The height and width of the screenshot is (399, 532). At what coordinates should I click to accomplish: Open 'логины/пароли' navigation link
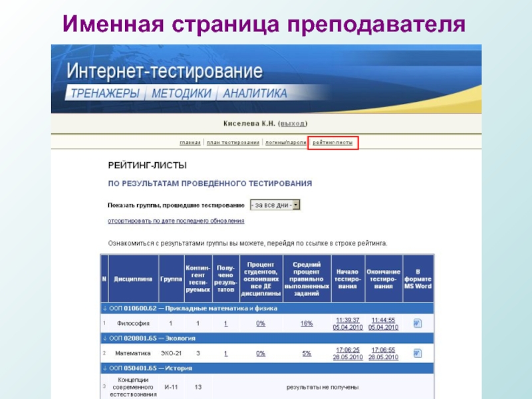click(286, 142)
